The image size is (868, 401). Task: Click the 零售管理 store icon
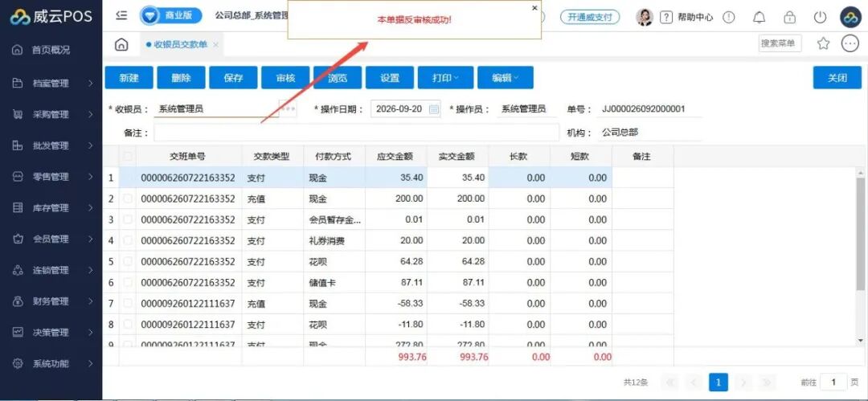pyautogui.click(x=18, y=177)
